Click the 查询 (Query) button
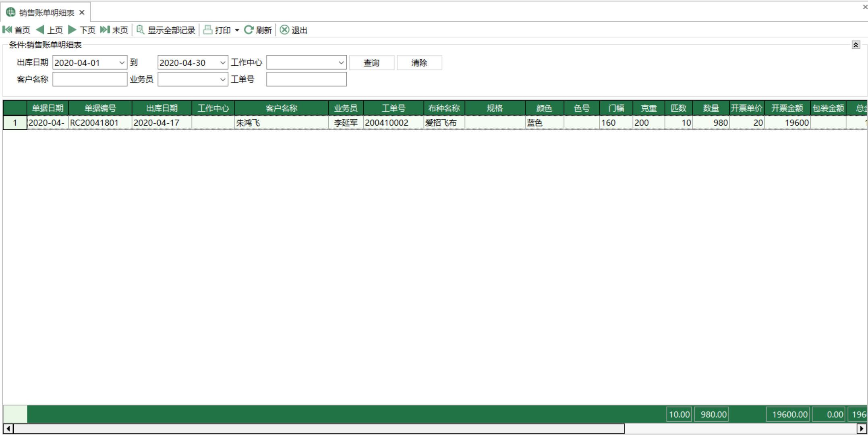The height and width of the screenshot is (435, 868). (x=370, y=62)
